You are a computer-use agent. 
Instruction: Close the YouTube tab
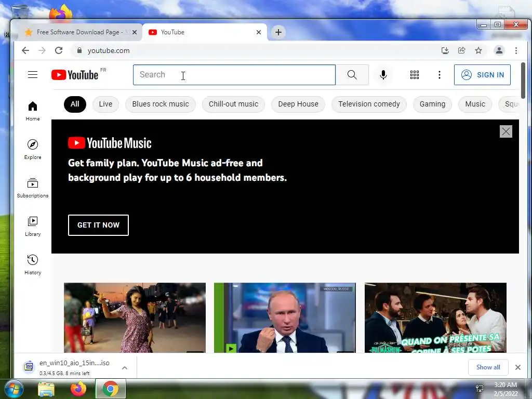[x=259, y=32]
